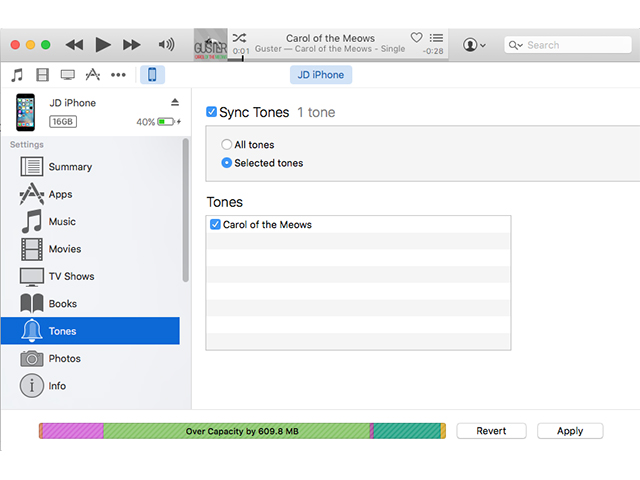640x480 pixels.
Task: Open the Music library icon
Action: [x=17, y=75]
